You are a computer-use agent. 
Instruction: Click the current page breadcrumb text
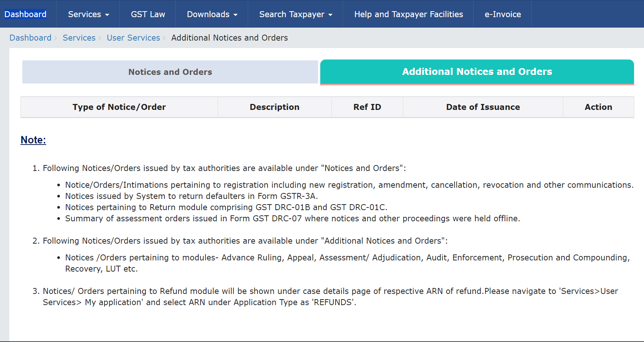click(x=229, y=38)
